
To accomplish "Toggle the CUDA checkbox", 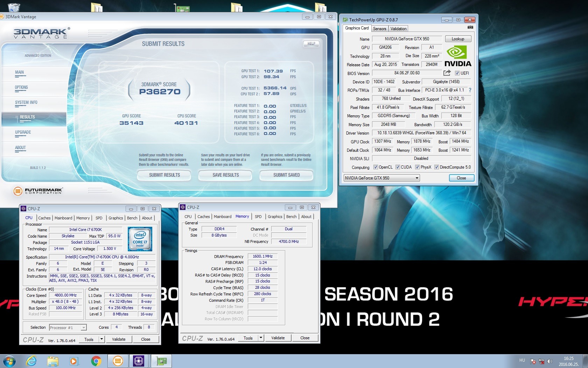I will 398,167.
